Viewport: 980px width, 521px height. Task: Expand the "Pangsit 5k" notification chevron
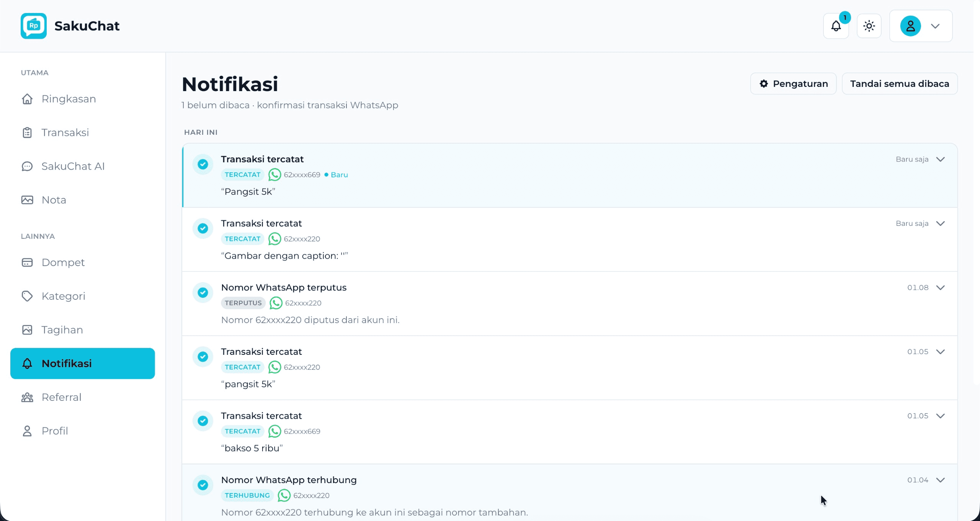[x=941, y=159]
